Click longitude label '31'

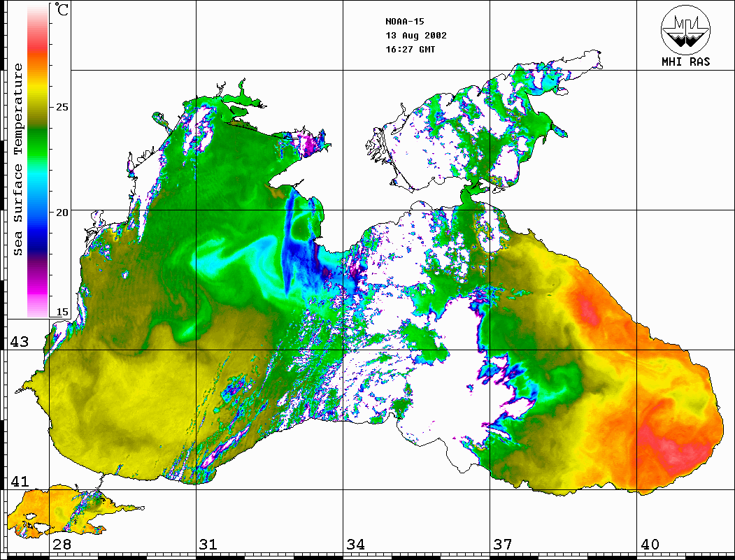coord(208,545)
